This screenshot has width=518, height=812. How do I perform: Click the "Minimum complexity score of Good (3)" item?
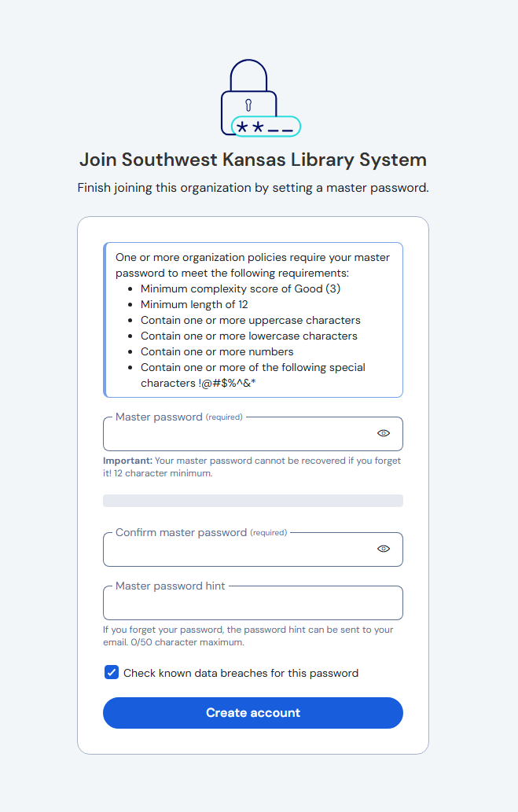click(x=241, y=288)
